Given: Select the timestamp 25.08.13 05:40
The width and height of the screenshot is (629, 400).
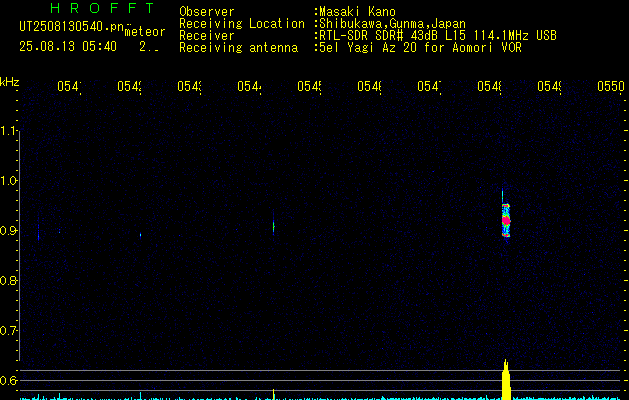Looking at the screenshot, I should (68, 47).
